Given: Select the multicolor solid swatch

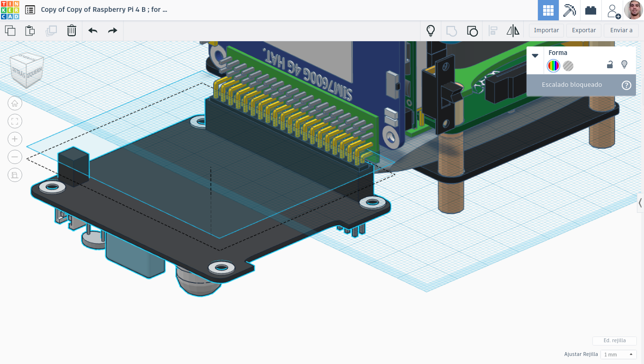Looking at the screenshot, I should [x=553, y=66].
